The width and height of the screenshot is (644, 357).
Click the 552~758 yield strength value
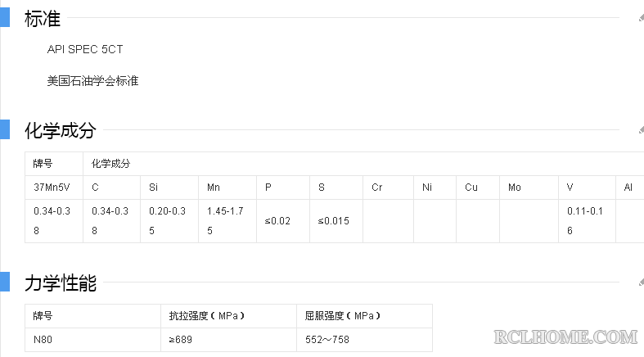click(364, 340)
